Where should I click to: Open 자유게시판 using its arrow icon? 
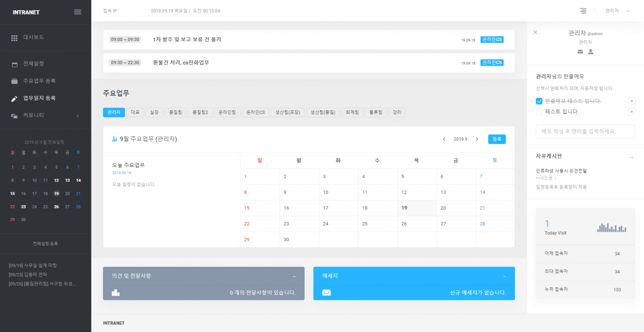[x=632, y=157]
